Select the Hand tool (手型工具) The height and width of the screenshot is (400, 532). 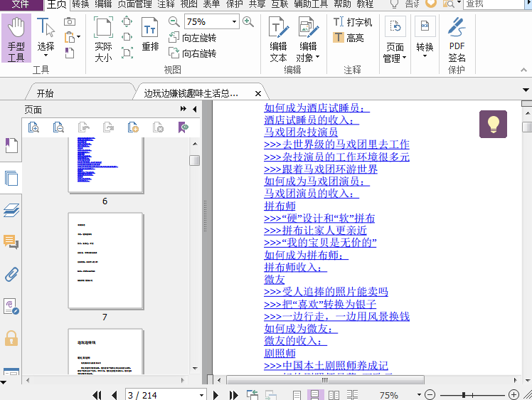click(x=16, y=38)
